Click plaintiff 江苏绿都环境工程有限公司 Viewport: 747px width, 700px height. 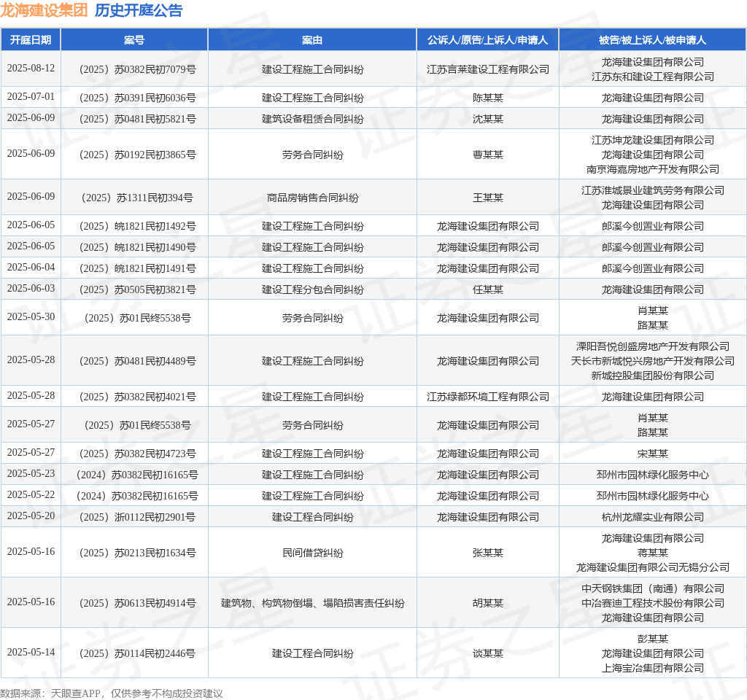(488, 397)
